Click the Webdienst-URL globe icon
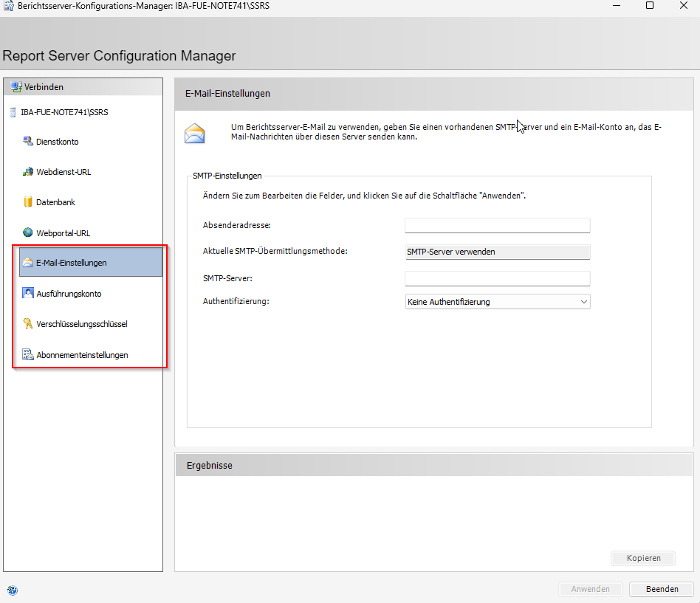Image resolution: width=700 pixels, height=603 pixels. coord(28,172)
